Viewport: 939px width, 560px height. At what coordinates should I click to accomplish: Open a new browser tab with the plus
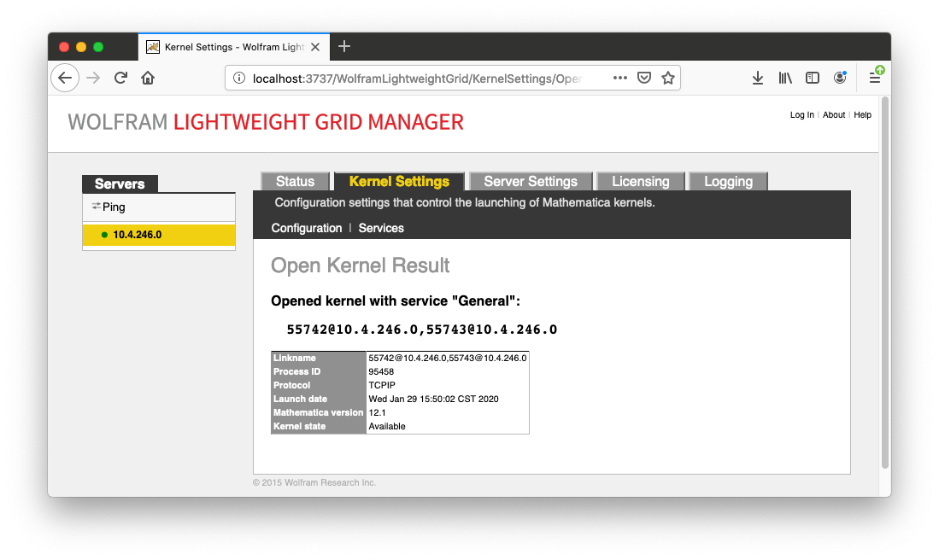(x=344, y=46)
